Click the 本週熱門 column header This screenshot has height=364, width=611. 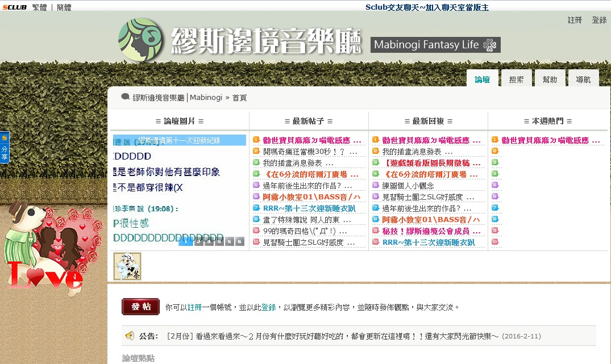click(x=548, y=121)
